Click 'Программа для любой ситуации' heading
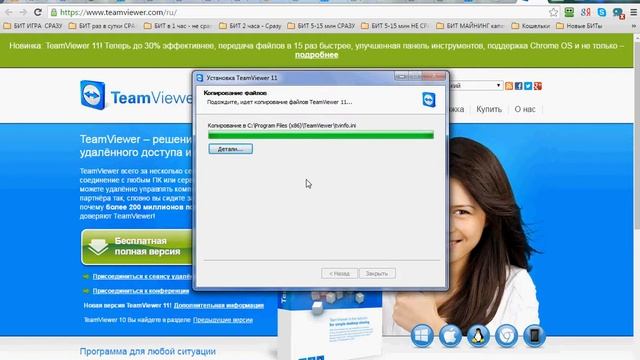The image size is (640, 360). pos(148,351)
